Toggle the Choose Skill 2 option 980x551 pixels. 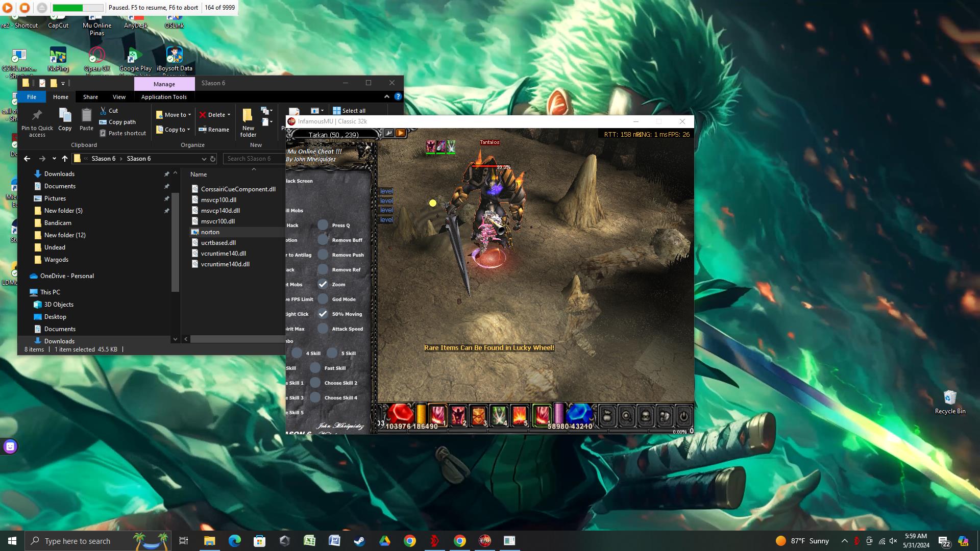315,383
